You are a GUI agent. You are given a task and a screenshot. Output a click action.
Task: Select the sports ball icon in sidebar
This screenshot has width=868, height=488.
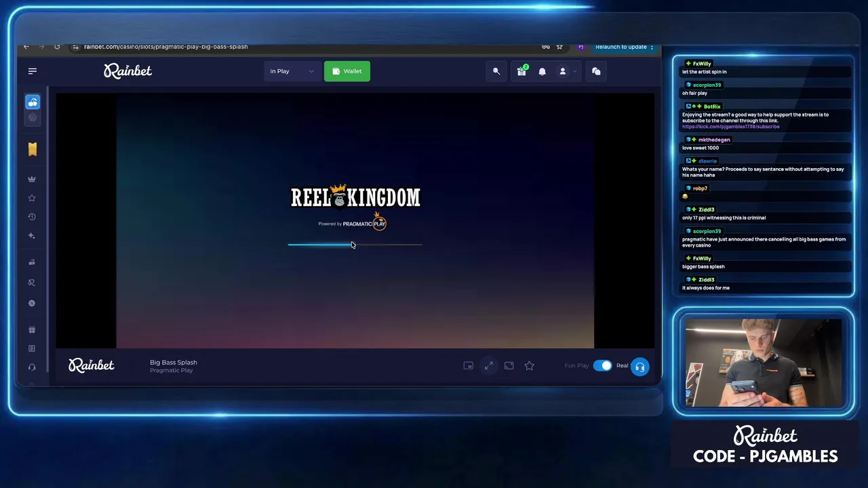pos(33,117)
